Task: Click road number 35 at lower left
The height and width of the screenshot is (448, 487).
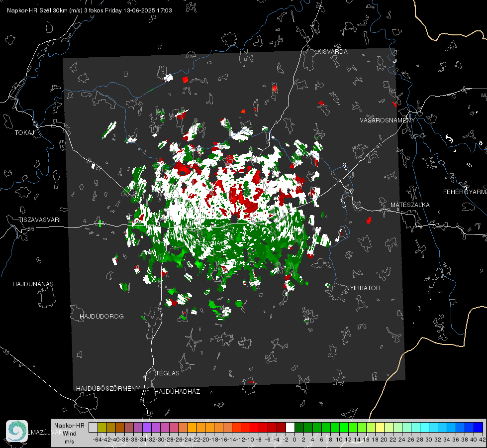Action: (6, 352)
